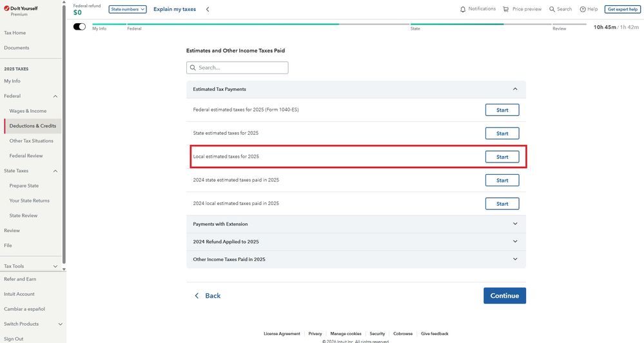644x343 pixels.
Task: Click the Notifications bell icon
Action: tap(463, 9)
